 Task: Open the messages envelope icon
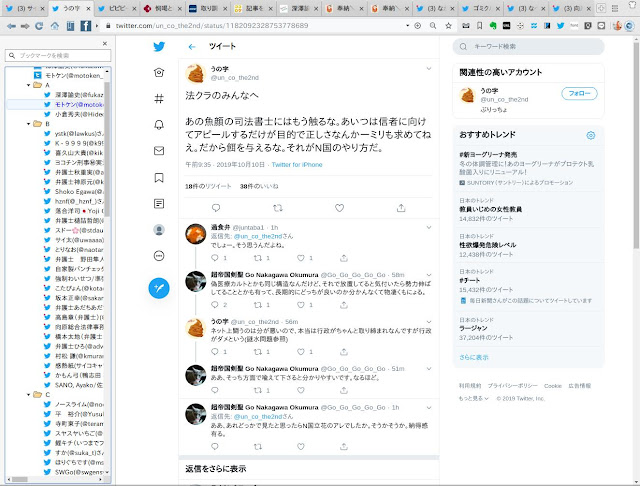pyautogui.click(x=159, y=151)
